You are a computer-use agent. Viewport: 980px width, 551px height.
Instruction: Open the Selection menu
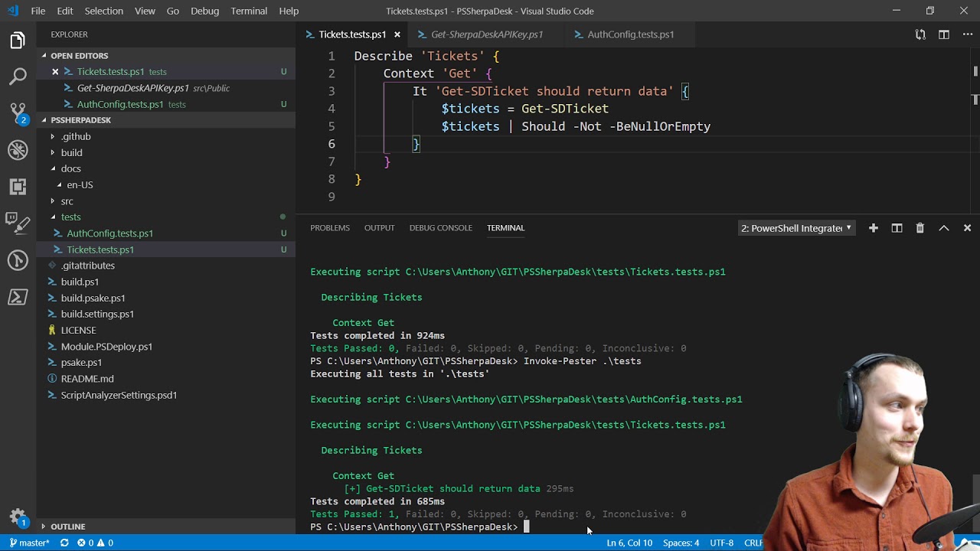point(103,11)
